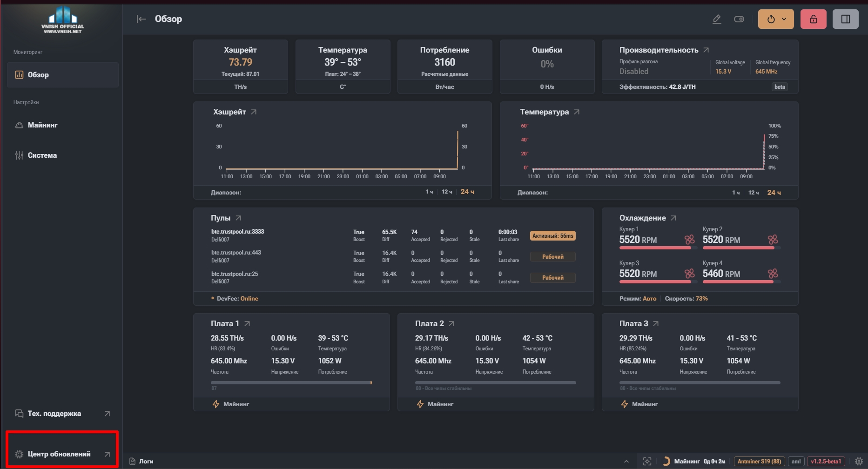Open the Майнинг settings menu item

(x=63, y=125)
